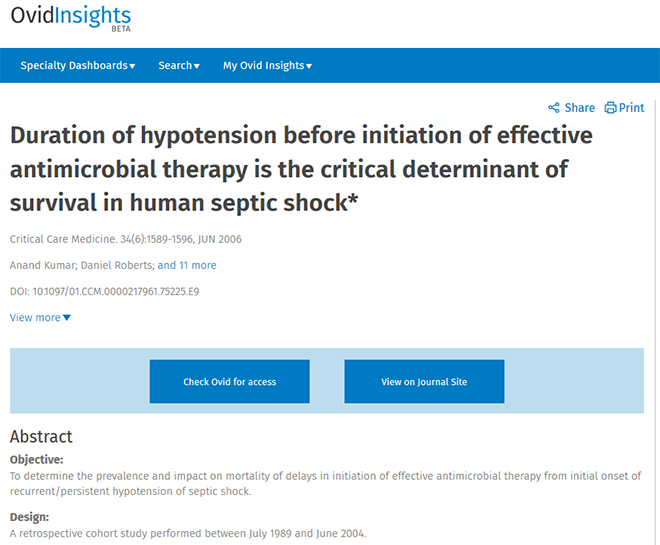Open the Search menu
Viewport: 660px width, 545px height.
click(x=179, y=66)
